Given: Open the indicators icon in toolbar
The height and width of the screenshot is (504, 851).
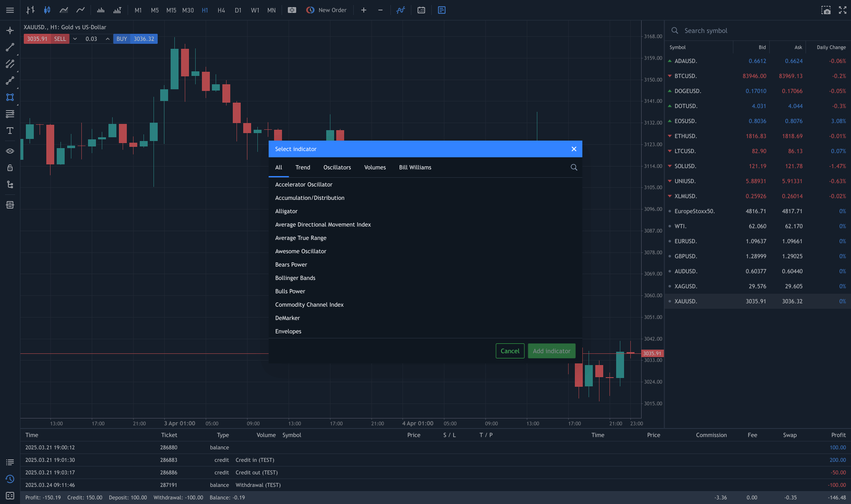Looking at the screenshot, I should click(x=400, y=10).
